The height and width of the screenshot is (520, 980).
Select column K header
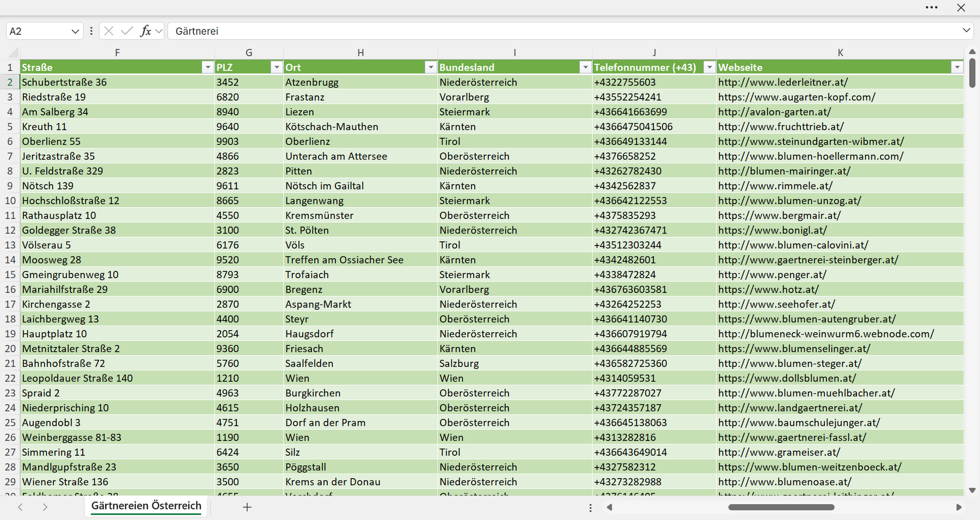point(840,53)
